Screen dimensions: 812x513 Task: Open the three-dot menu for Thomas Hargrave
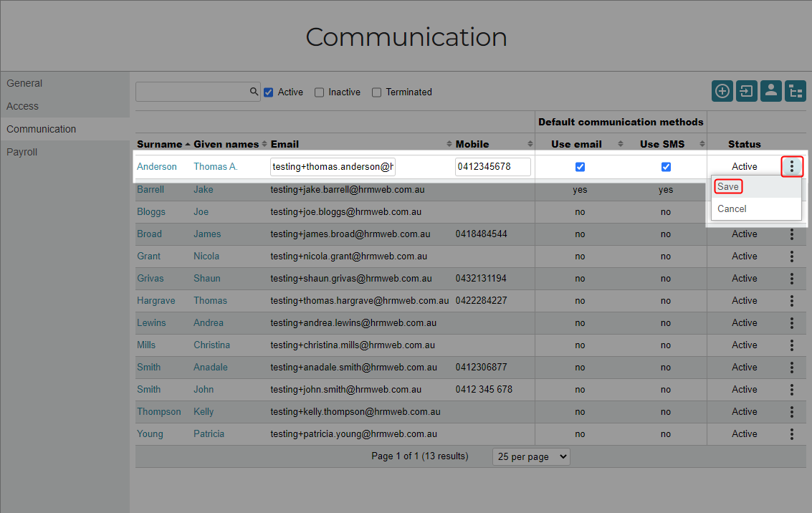792,301
